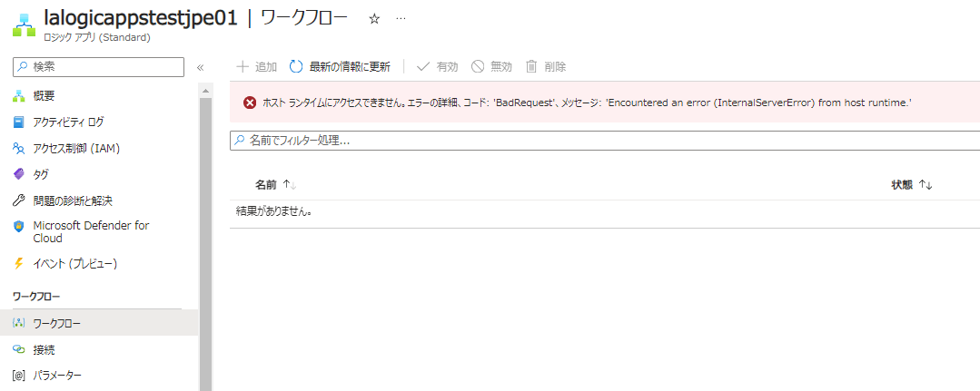Click the sidebar scroll up arrow
Screen dimensions: 980x391
pyautogui.click(x=205, y=92)
